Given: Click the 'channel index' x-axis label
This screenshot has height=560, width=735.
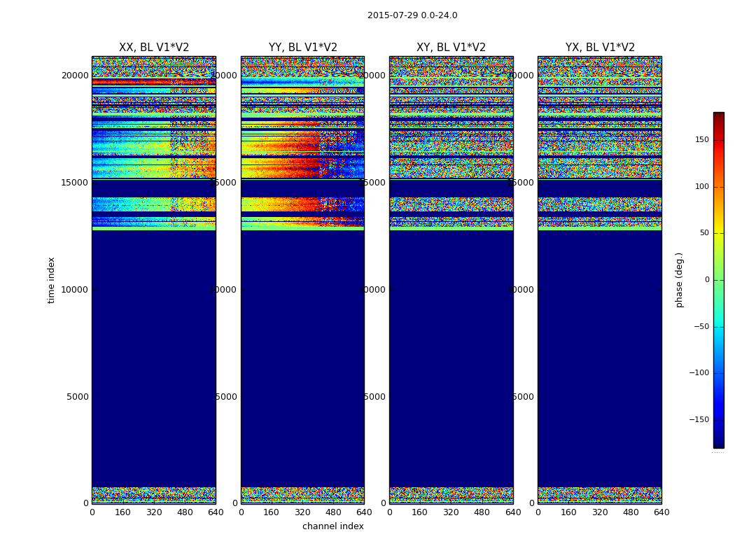Looking at the screenshot, I should [332, 526].
